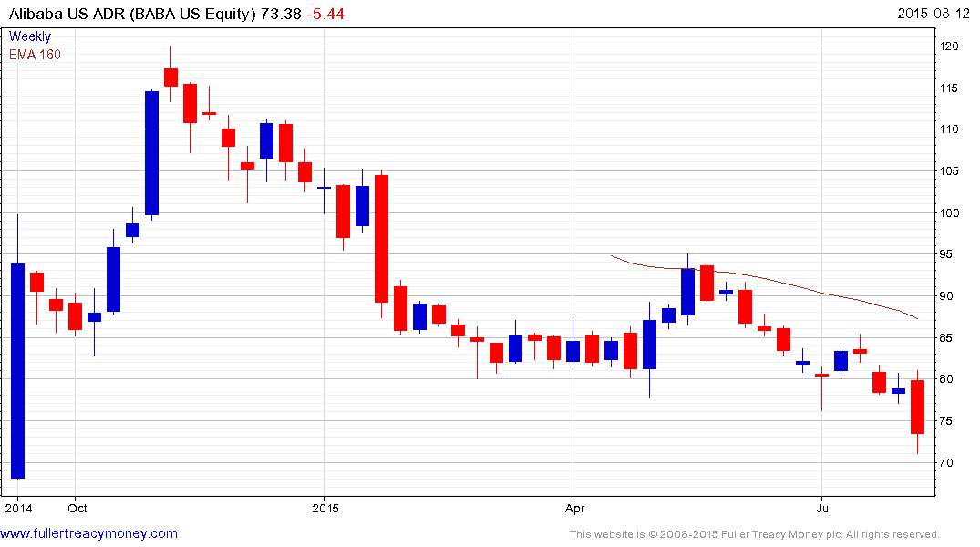The width and height of the screenshot is (980, 547).
Task: Click the red candle peaking at 120
Action: coord(170,77)
